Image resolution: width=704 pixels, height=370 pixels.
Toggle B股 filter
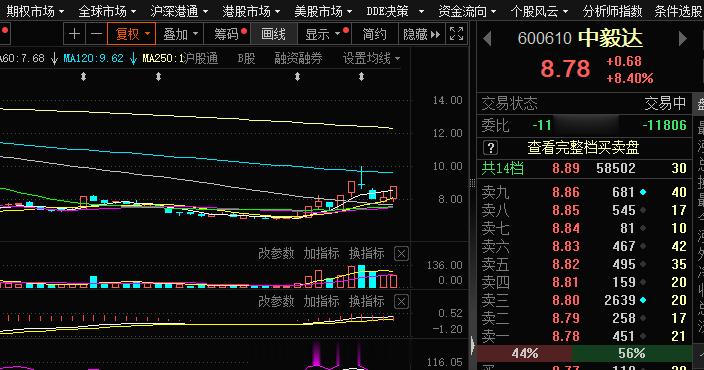click(x=246, y=58)
